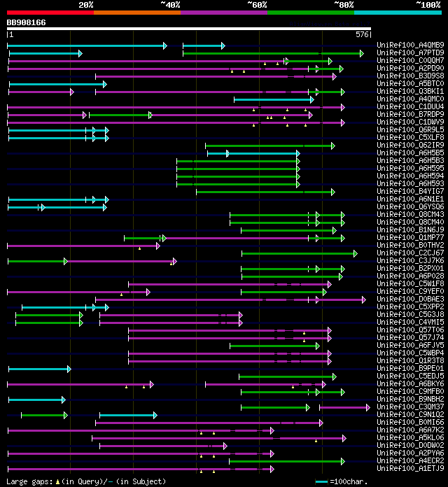Open the UniRef100_A7PTD9 hit label
Image resolution: width=448 pixels, height=487 pixels.
coord(410,52)
